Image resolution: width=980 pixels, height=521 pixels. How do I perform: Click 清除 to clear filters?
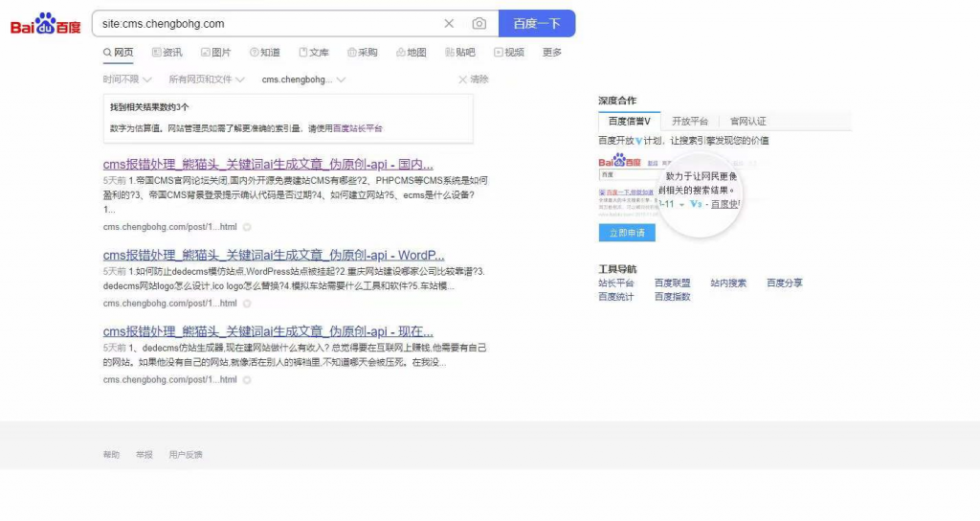click(x=474, y=79)
